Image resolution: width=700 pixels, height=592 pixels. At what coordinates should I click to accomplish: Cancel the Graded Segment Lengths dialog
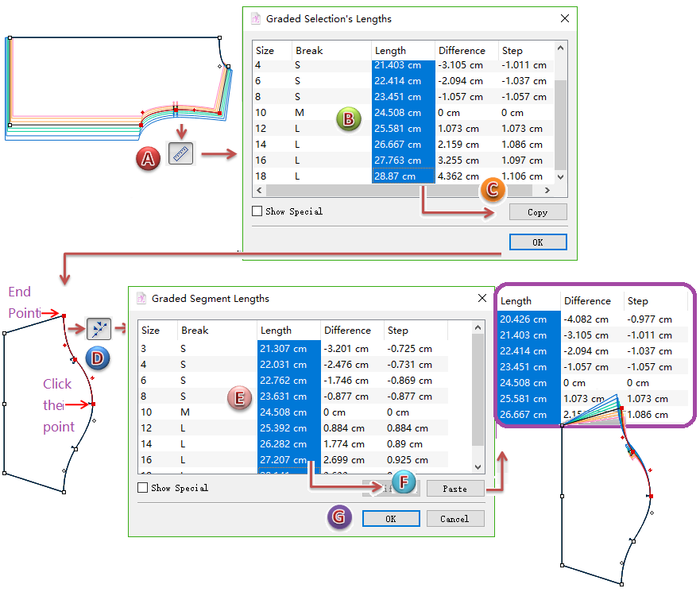(454, 519)
